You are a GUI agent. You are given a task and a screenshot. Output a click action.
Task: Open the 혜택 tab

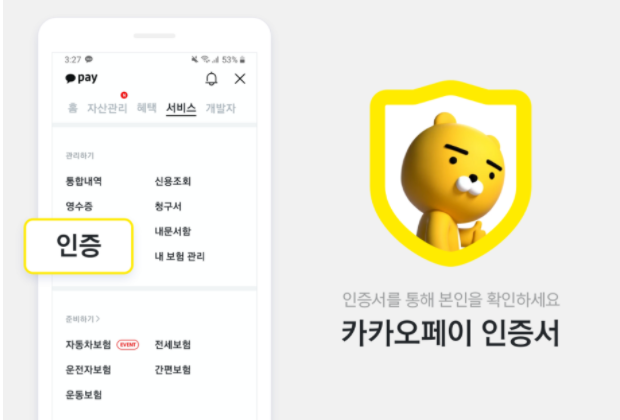point(147,108)
